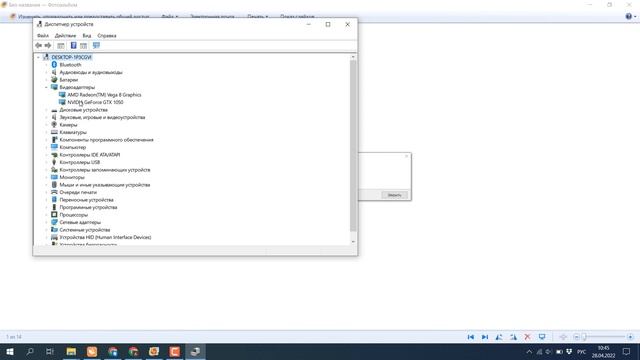This screenshot has width=640, height=360.
Task: Open the Печать dropdown in photo viewer
Action: tap(258, 17)
